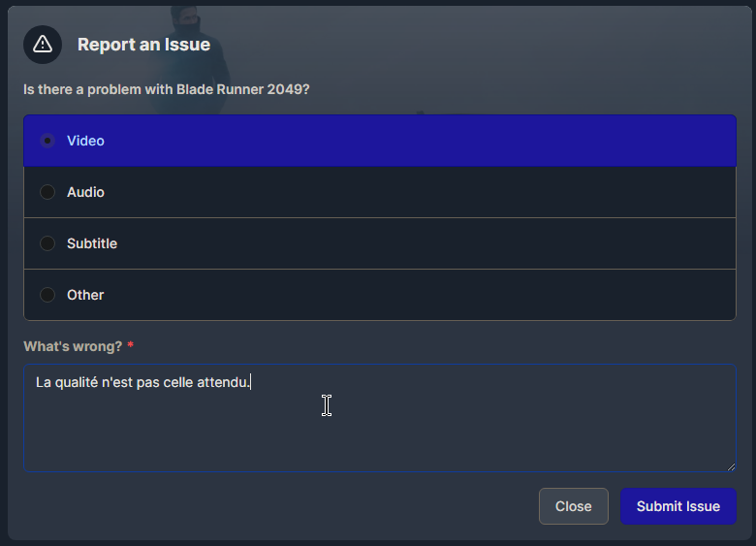Select the Video radio button
Image resolution: width=756 pixels, height=546 pixels.
[x=47, y=141]
